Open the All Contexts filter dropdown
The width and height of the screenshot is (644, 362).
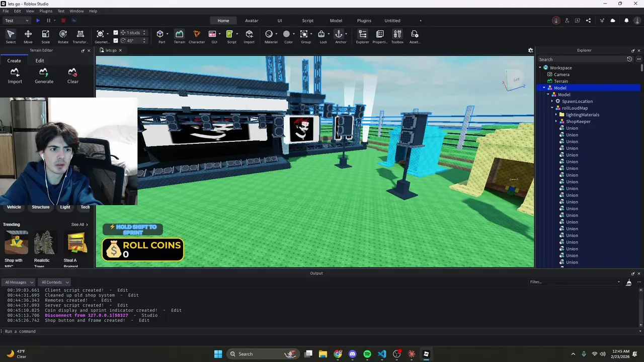[54, 282]
